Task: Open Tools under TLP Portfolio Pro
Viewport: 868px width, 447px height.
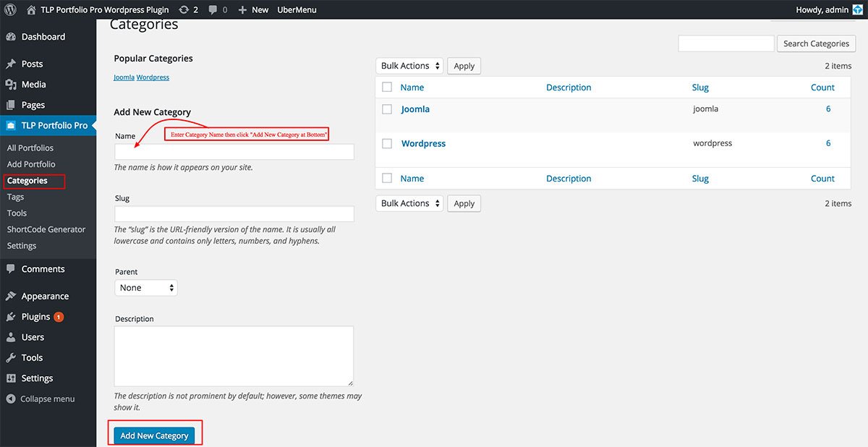Action: point(17,213)
